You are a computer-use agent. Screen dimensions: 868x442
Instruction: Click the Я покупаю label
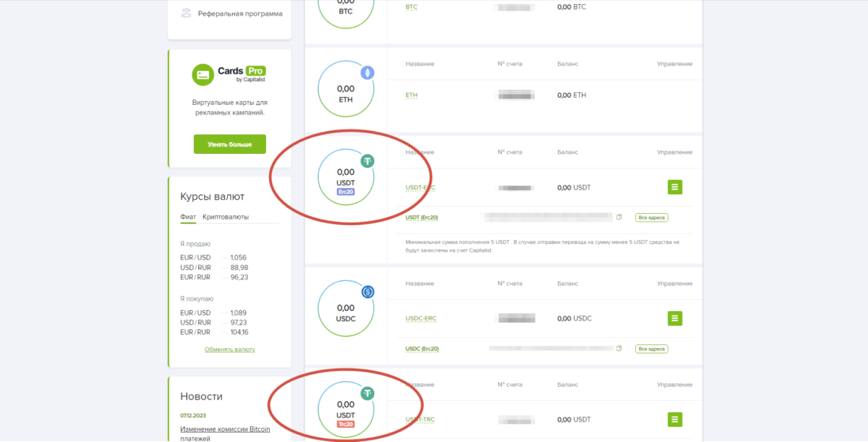tap(196, 298)
